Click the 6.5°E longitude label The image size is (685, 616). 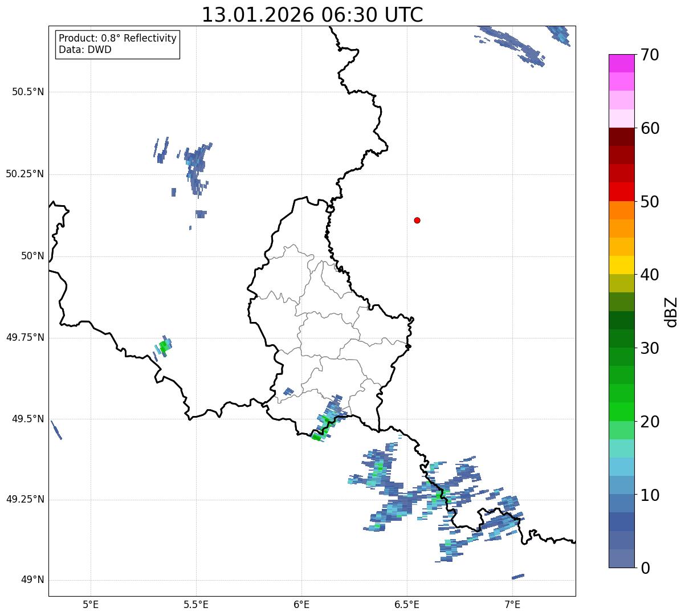click(407, 604)
